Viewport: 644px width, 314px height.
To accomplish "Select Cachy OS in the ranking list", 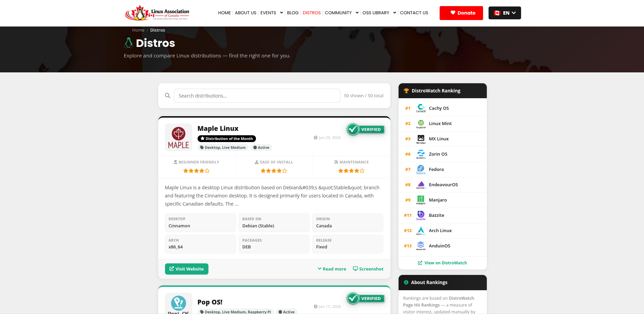I will (x=443, y=108).
